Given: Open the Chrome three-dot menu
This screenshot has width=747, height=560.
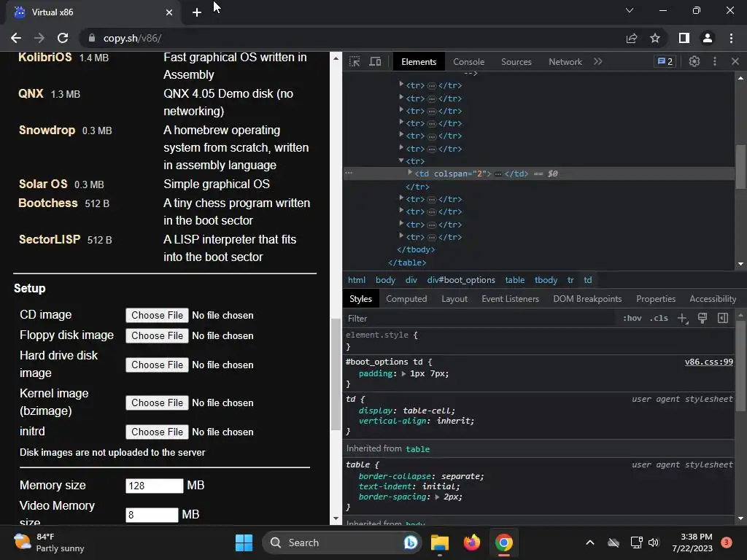Looking at the screenshot, I should pos(731,38).
